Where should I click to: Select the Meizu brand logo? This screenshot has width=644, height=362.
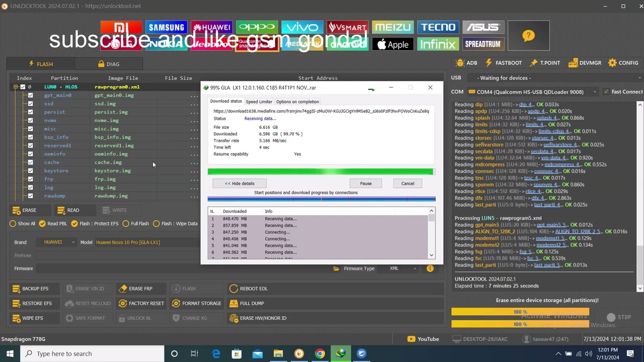pos(392,27)
